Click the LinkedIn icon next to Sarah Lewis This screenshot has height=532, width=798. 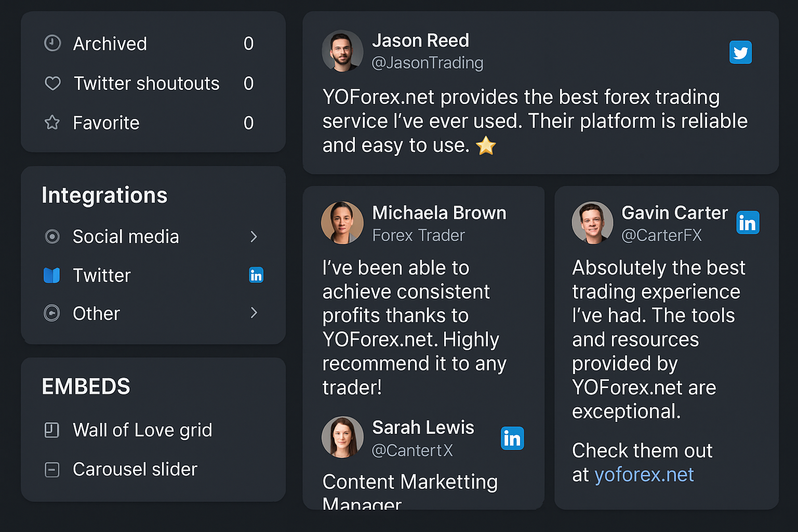[x=512, y=438]
